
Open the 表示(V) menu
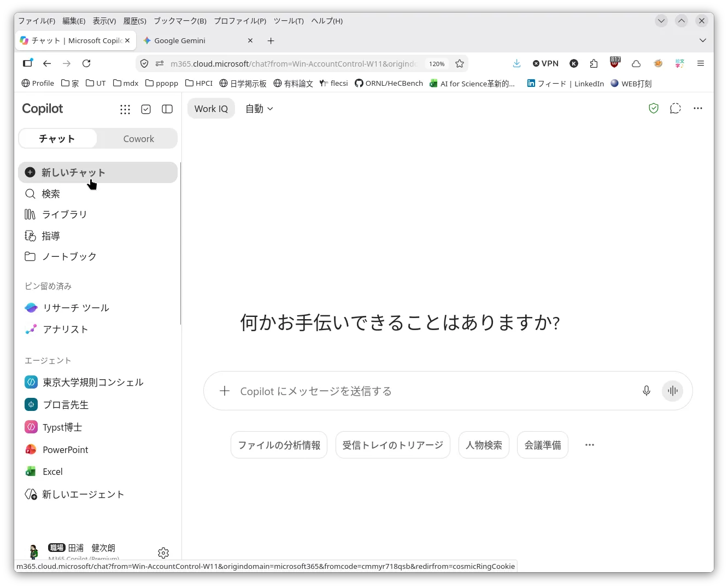(x=104, y=21)
